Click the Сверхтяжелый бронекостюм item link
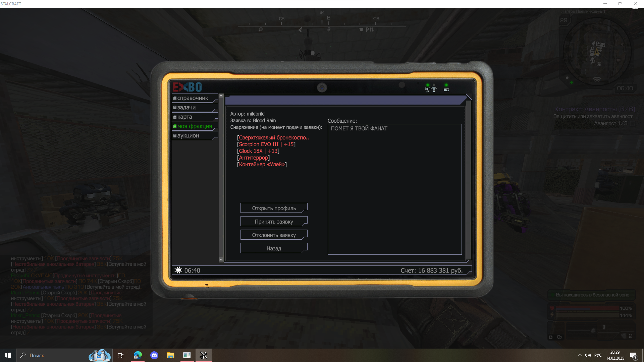The image size is (644, 362). click(x=273, y=138)
